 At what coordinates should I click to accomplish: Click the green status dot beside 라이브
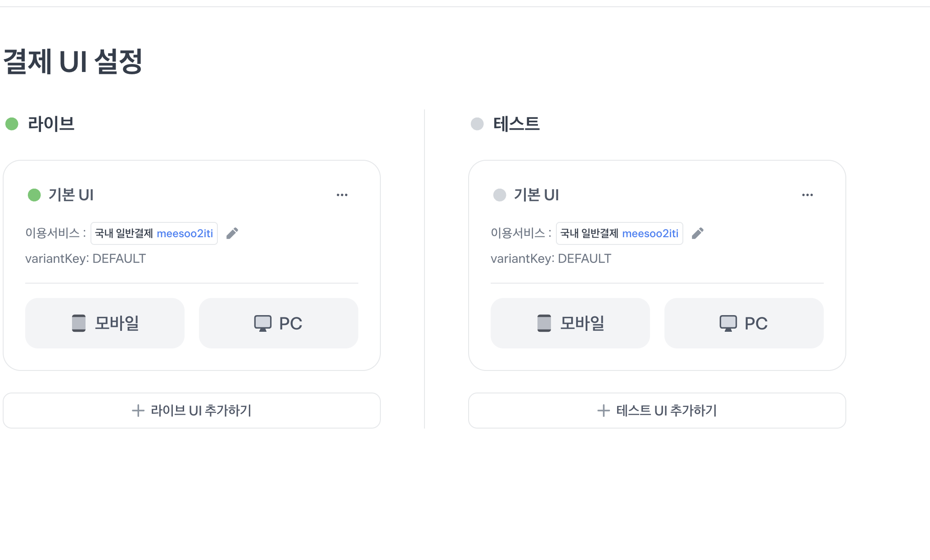(12, 124)
